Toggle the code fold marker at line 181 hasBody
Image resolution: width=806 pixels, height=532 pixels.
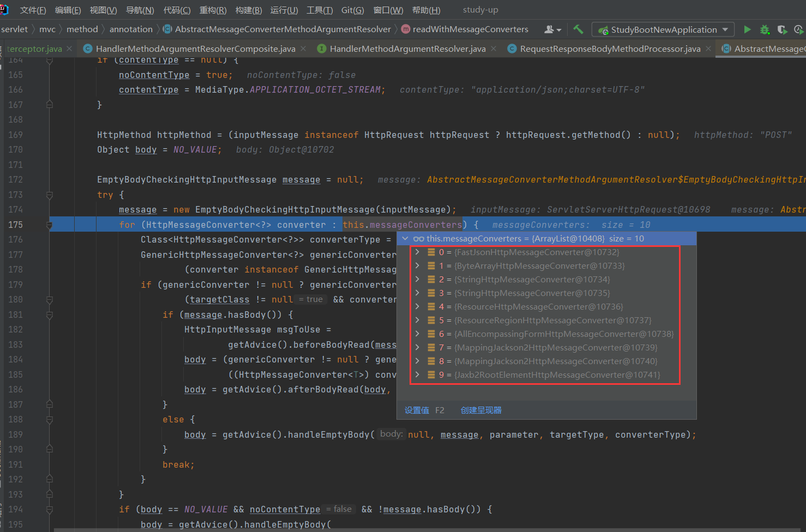(50, 315)
